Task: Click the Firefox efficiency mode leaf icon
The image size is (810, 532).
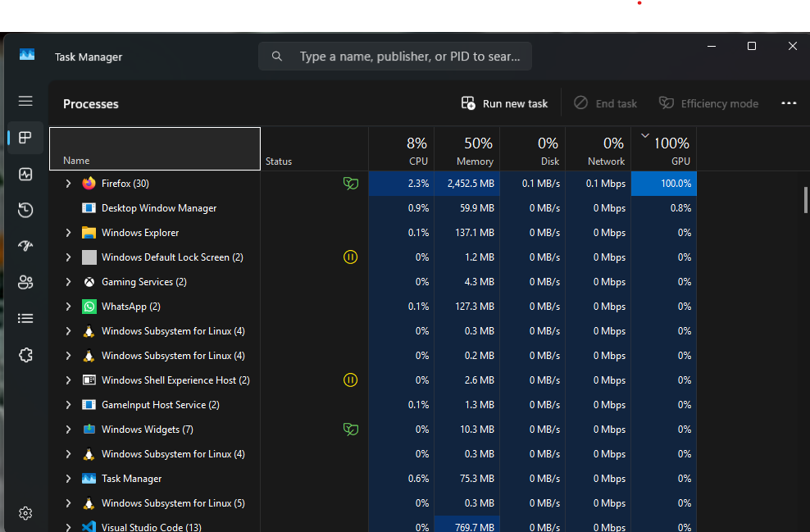Action: click(351, 184)
